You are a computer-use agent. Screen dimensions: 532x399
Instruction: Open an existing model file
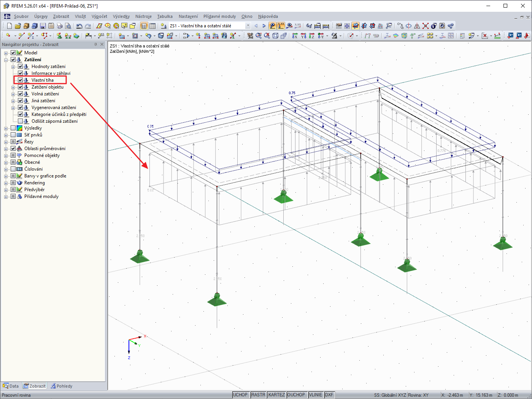(18, 26)
